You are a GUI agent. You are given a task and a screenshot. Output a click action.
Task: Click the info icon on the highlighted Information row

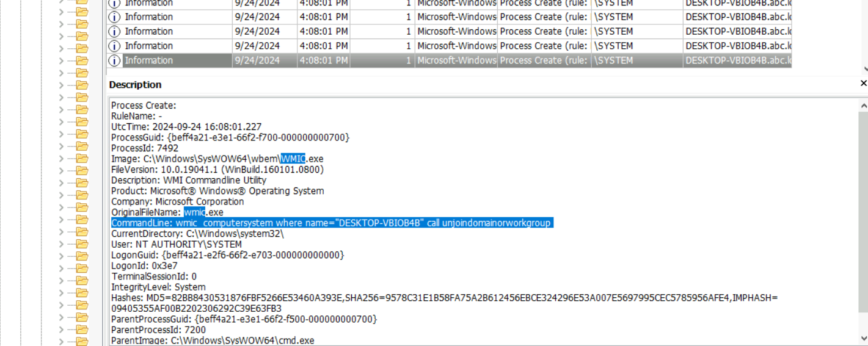[114, 60]
